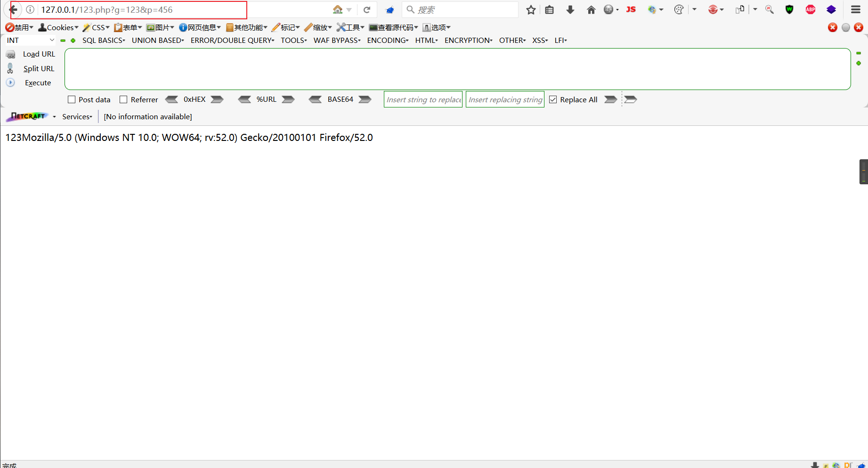The image size is (868, 468).
Task: Open the ENCODING menu
Action: tap(388, 41)
